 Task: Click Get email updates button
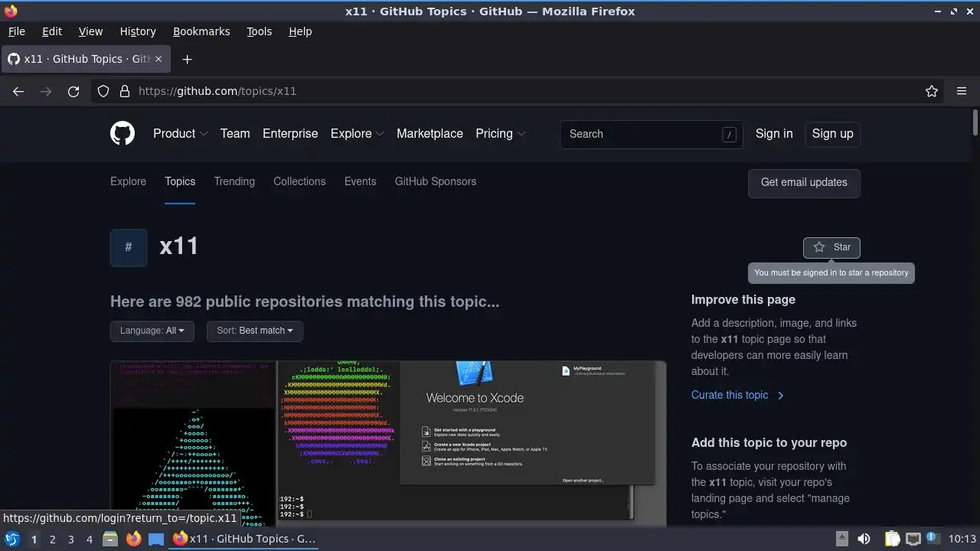click(804, 183)
